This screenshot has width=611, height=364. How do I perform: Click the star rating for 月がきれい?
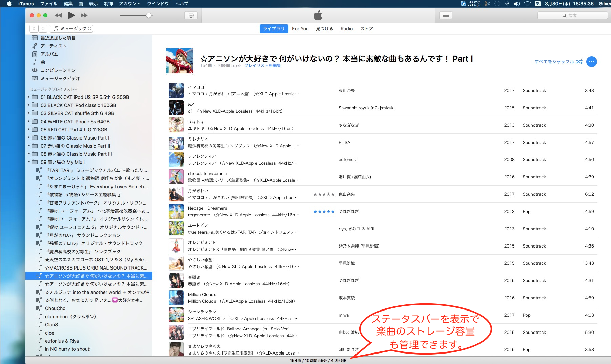pyautogui.click(x=324, y=194)
